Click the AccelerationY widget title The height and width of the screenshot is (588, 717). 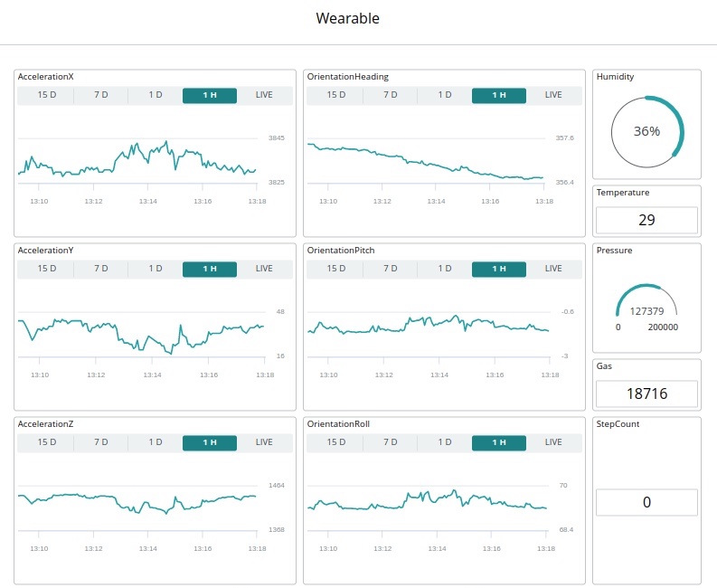[x=46, y=251]
